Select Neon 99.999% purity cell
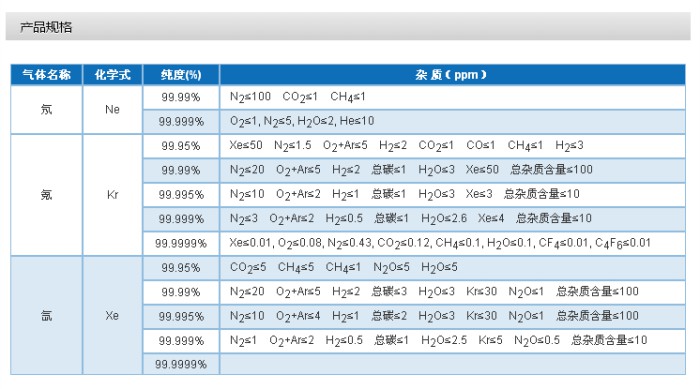The height and width of the screenshot is (389, 700). click(x=181, y=121)
